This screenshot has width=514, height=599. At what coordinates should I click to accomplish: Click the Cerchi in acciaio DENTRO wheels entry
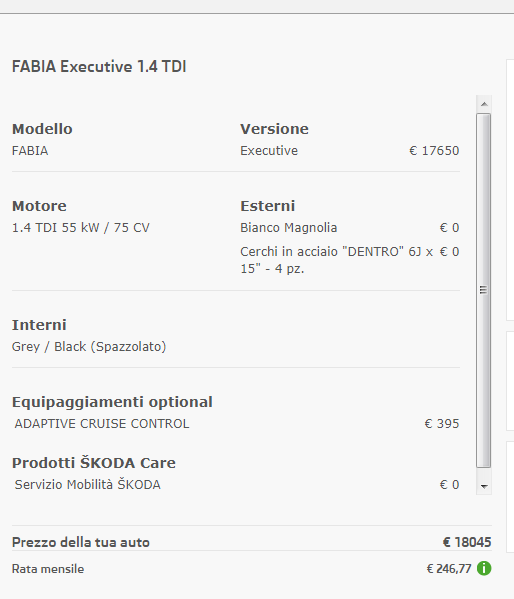pos(337,260)
